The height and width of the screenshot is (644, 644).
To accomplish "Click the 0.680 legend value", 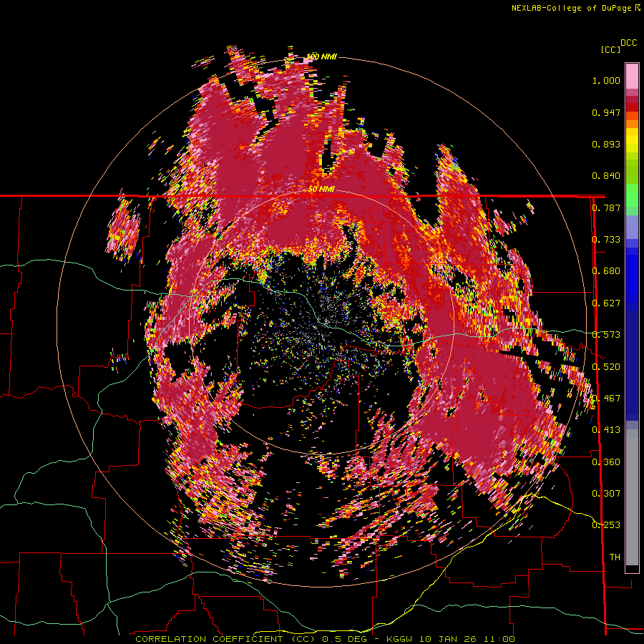I will pos(606,271).
